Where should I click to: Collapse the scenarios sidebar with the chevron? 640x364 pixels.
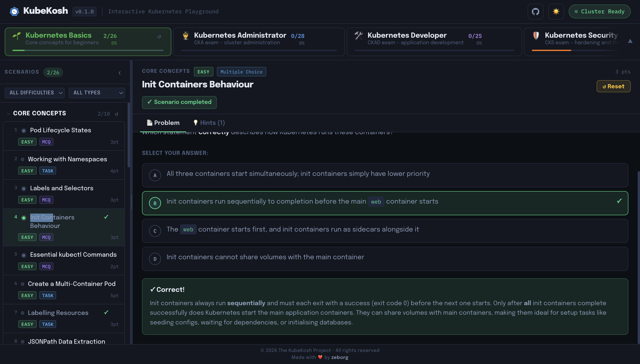coord(120,73)
